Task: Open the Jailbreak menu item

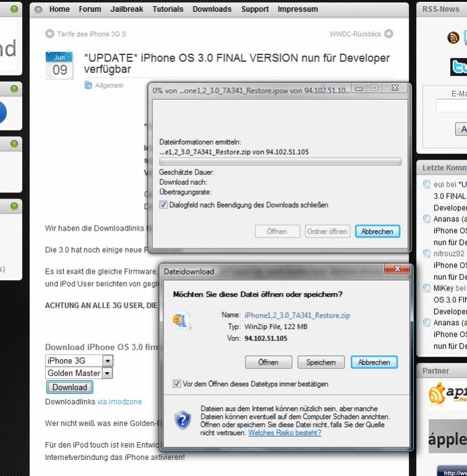Action: (x=127, y=9)
